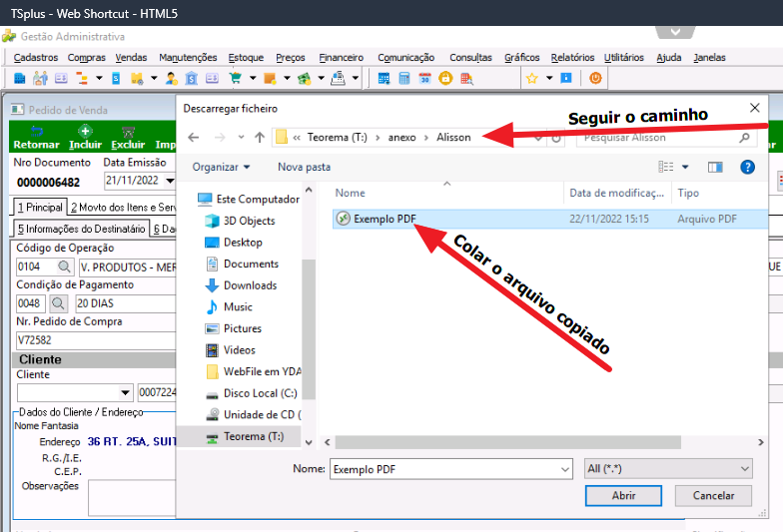Open the Utilitários menu
The height and width of the screenshot is (532, 783).
[x=623, y=58]
